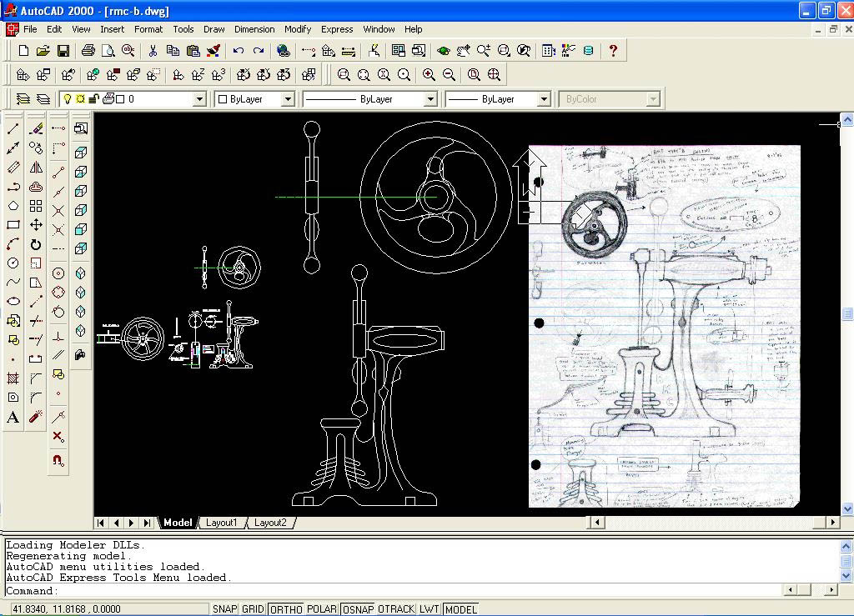The image size is (854, 616).
Task: Open the ByLayer color swatch dropdown
Action: click(x=286, y=98)
